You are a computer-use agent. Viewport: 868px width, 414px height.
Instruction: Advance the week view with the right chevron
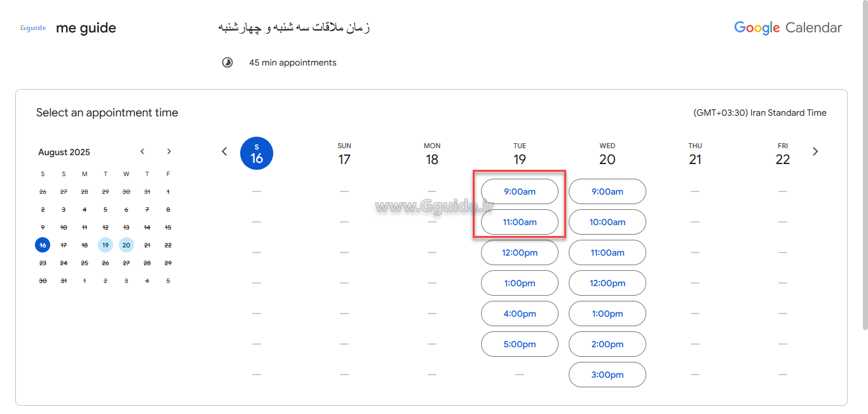pos(815,151)
